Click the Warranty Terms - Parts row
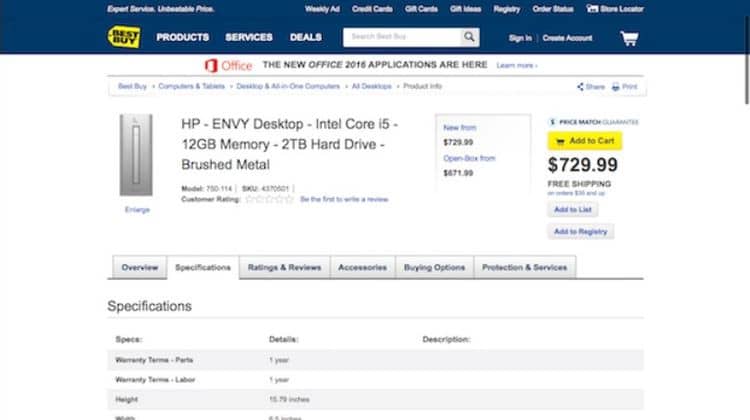The height and width of the screenshot is (420, 750). (x=375, y=360)
